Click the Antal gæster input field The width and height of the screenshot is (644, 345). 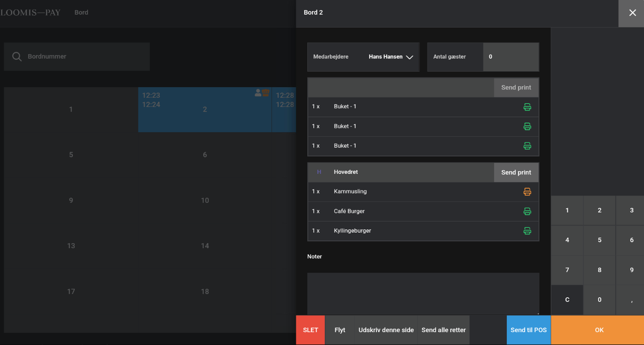point(511,57)
